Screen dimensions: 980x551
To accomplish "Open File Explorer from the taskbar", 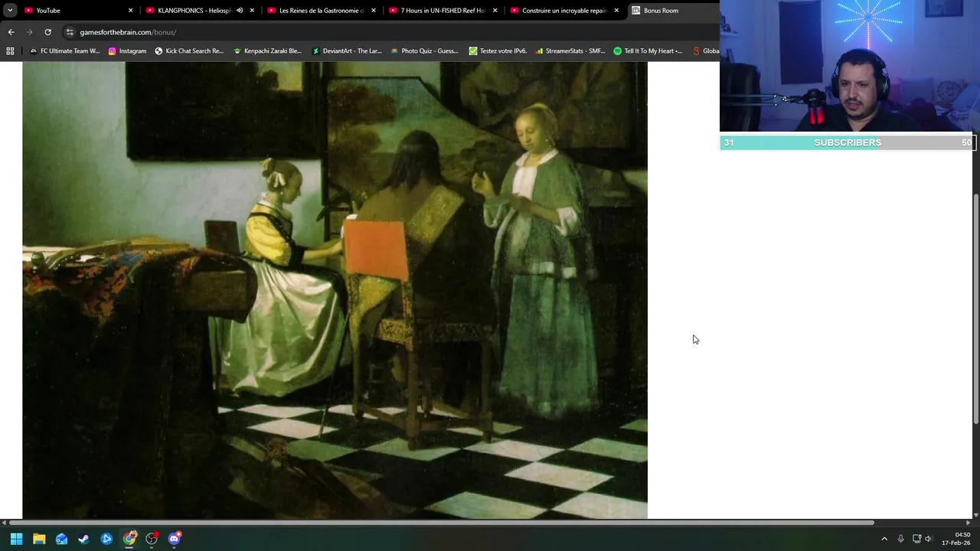I will [39, 539].
